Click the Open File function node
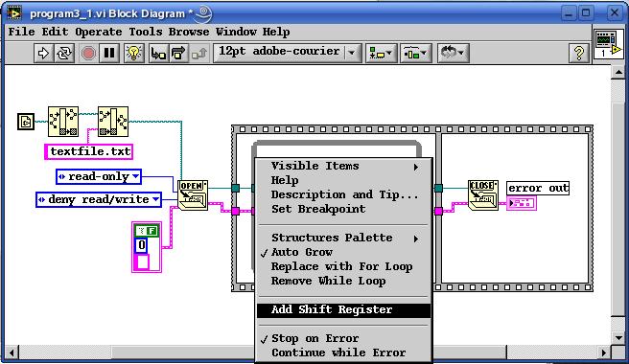 click(x=193, y=195)
